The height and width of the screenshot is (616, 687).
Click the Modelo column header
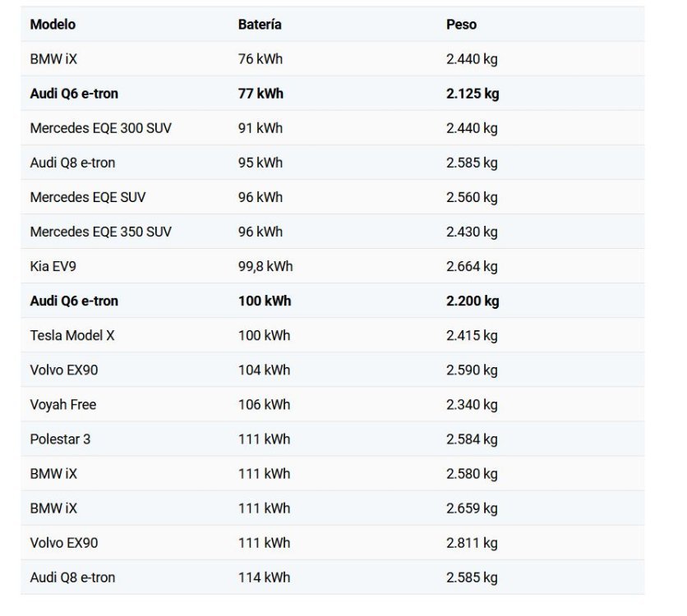click(x=53, y=25)
